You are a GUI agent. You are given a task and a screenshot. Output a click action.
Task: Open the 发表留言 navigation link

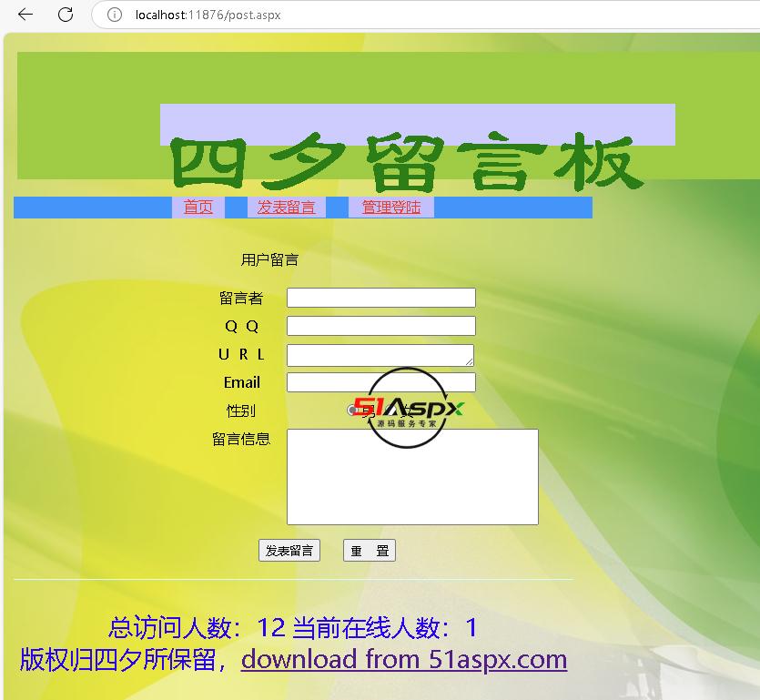[x=286, y=208]
